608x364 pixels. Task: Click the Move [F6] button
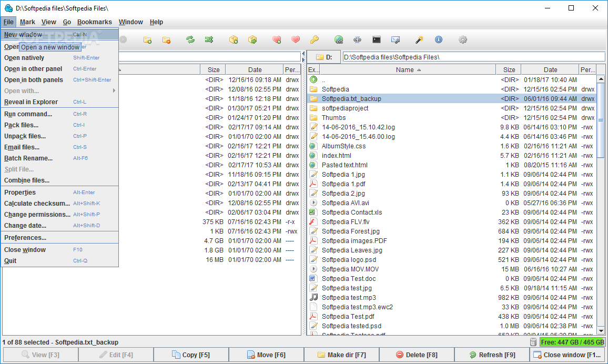tap(266, 355)
